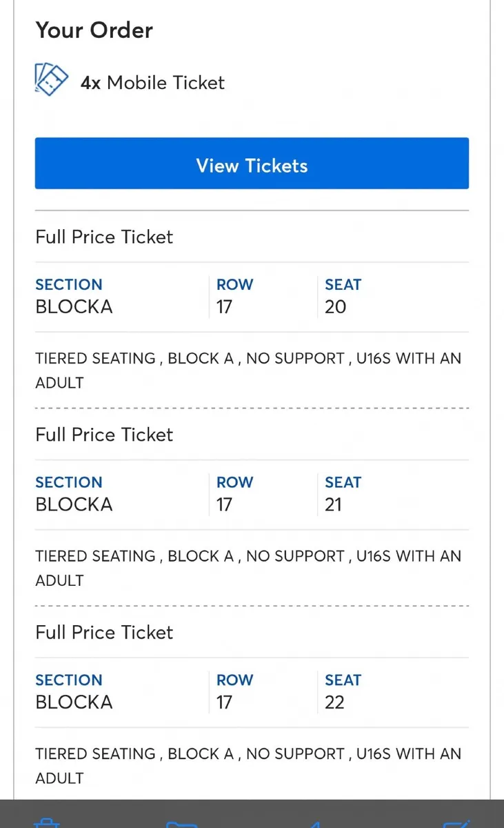Viewport: 504px width, 828px height.
Task: Click tiered seating description under seat 21
Action: 248,568
